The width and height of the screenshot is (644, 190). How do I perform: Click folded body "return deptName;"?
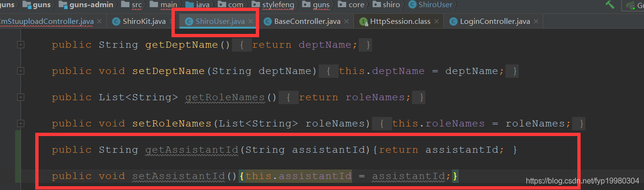(305, 45)
